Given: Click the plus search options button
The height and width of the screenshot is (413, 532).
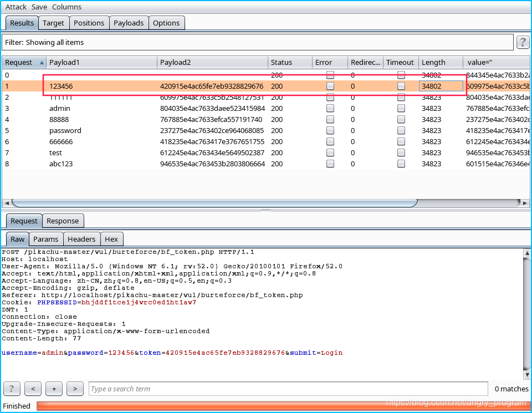Looking at the screenshot, I should pos(54,389).
